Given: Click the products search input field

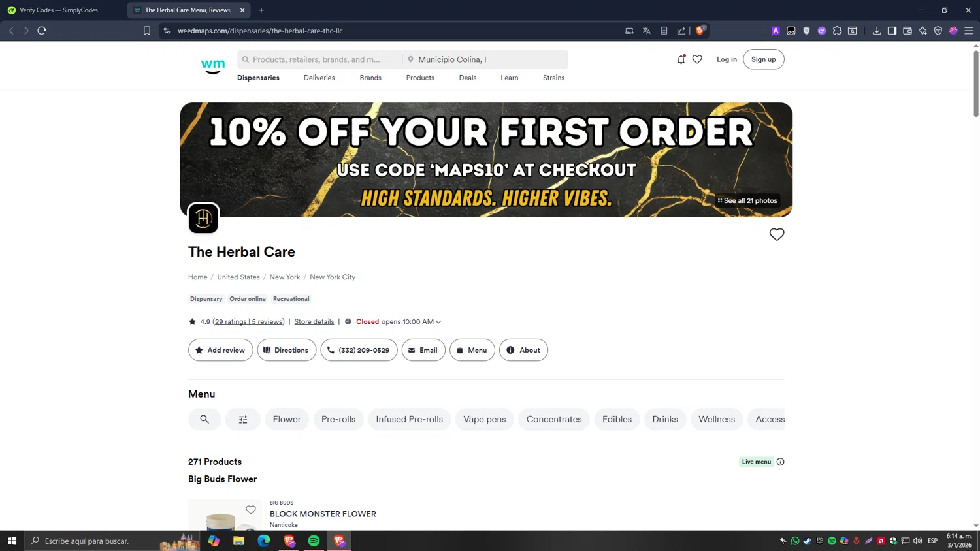Looking at the screenshot, I should [x=320, y=59].
